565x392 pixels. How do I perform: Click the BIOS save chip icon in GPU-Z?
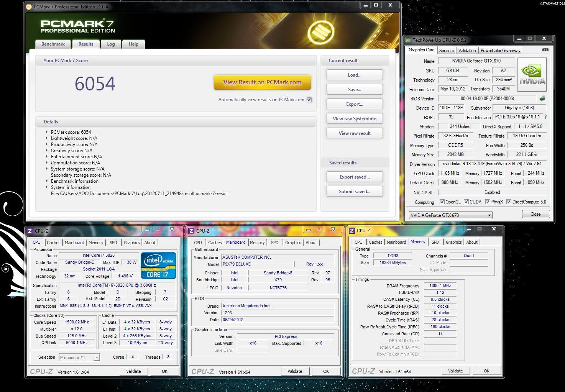coord(542,98)
